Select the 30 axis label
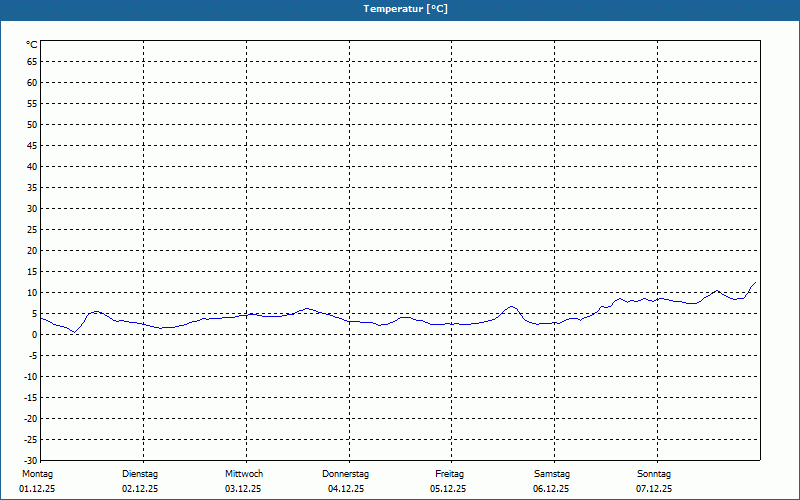 (32, 209)
